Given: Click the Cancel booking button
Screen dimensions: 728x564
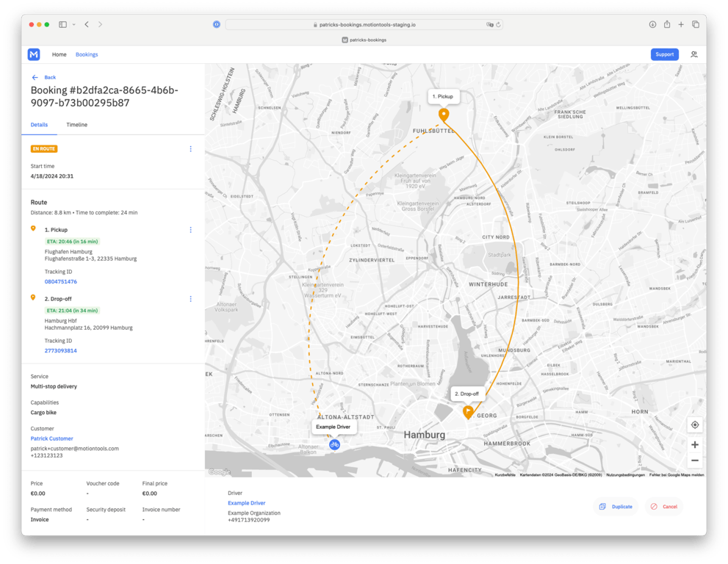Looking at the screenshot, I should 664,507.
